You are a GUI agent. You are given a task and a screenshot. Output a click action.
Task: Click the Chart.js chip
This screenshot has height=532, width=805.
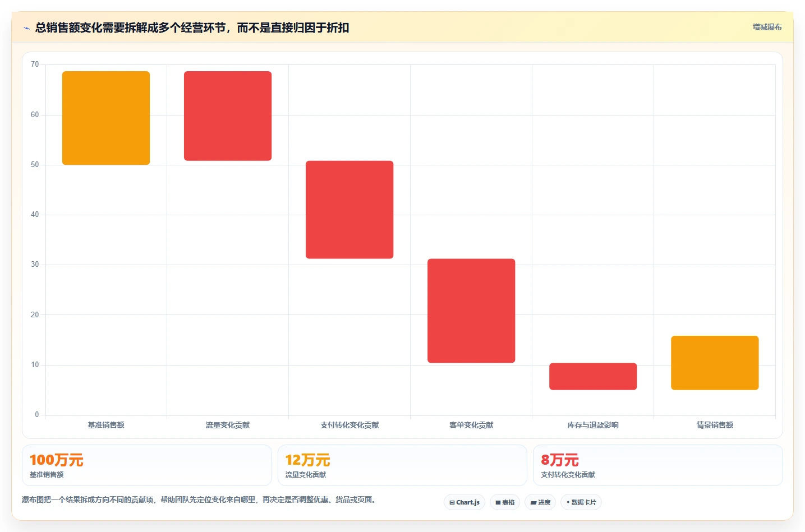[x=464, y=502]
